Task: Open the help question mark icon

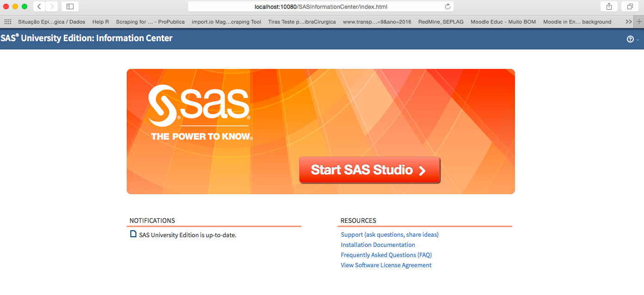Action: pyautogui.click(x=630, y=39)
